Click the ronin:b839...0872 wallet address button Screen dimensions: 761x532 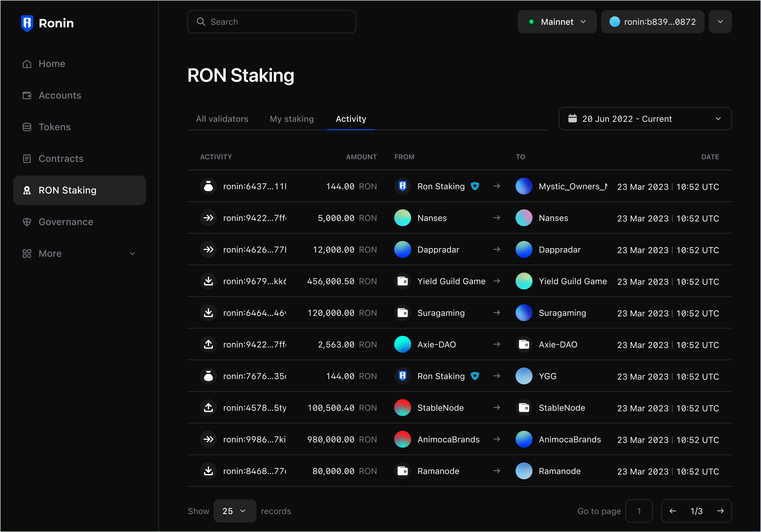pos(652,22)
